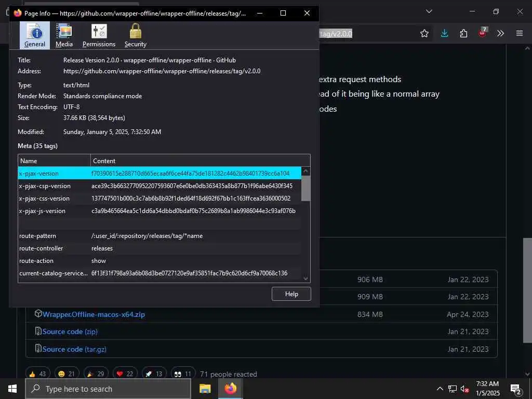Click the Apr 24, 2023 date cell

point(468,314)
